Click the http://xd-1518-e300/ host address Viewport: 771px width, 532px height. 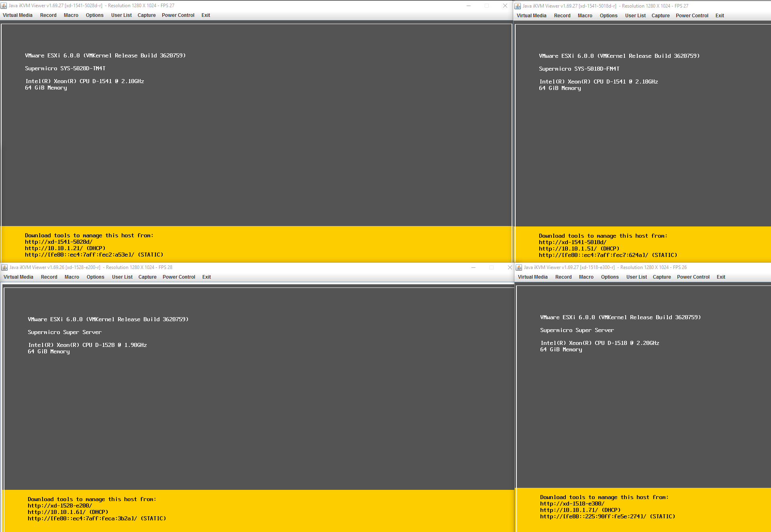(x=572, y=504)
